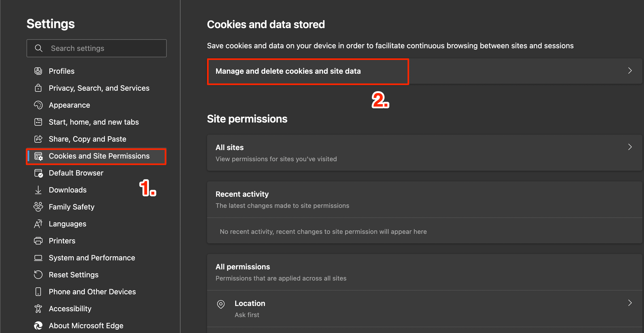This screenshot has width=644, height=333.
Task: Click the Accessibility figure icon
Action: pos(38,308)
